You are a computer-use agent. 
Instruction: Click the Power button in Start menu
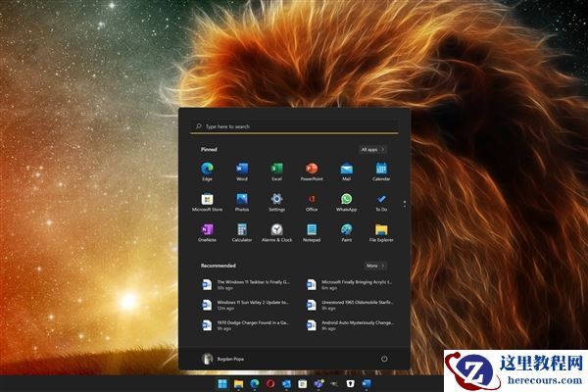coord(384,359)
